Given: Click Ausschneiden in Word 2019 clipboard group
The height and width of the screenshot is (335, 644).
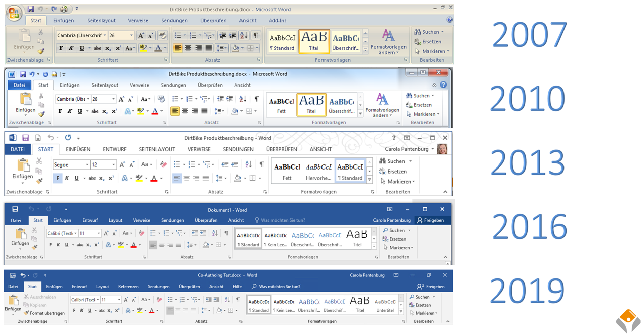Looking at the screenshot, I should 40,297.
